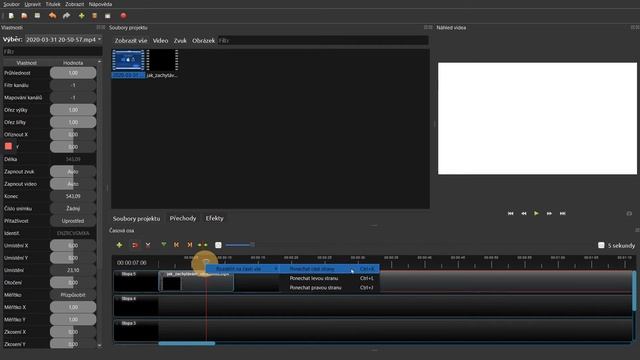
Task: Click the Rewind playback button
Action: point(524,213)
